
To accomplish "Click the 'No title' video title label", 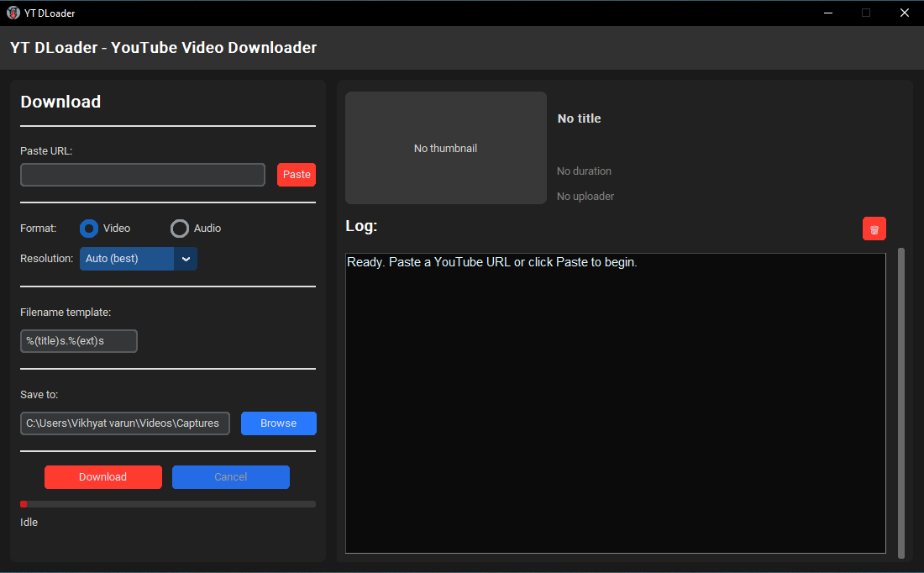I will point(579,118).
